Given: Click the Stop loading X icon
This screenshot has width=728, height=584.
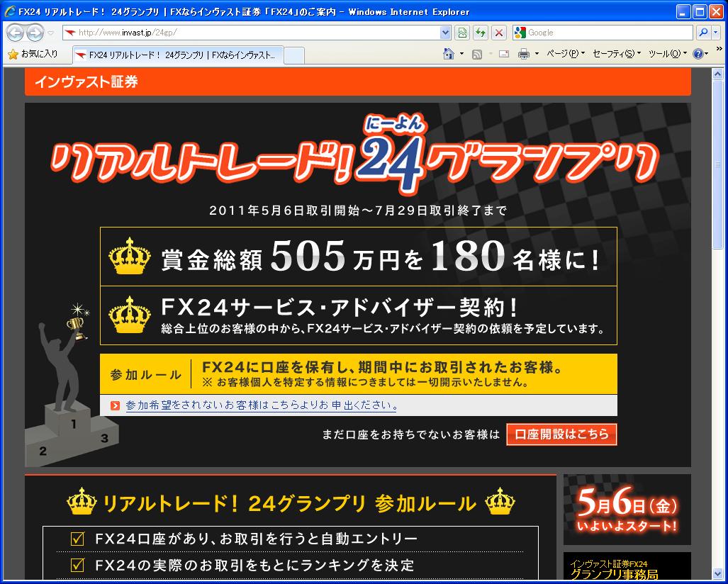Looking at the screenshot, I should [x=499, y=33].
